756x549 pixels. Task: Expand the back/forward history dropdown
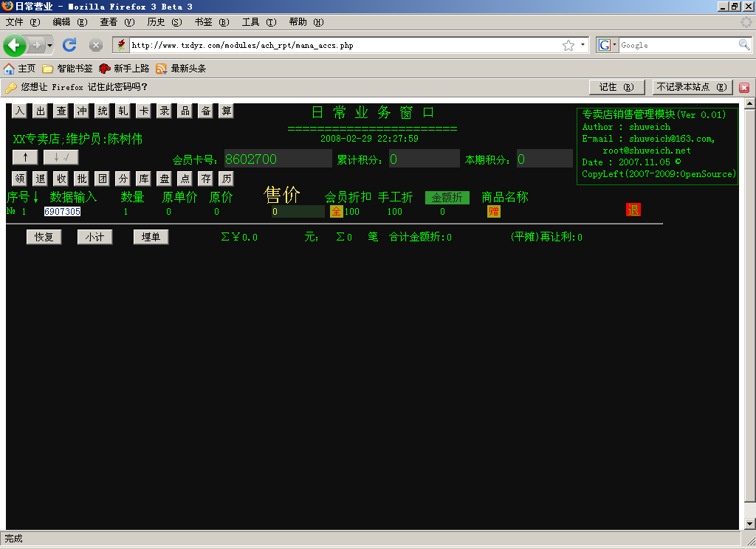coord(49,45)
